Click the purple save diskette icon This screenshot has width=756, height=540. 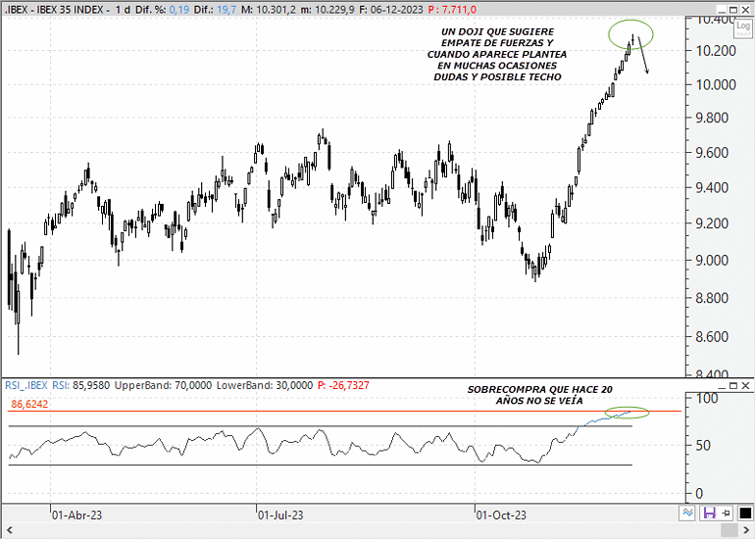point(710,513)
